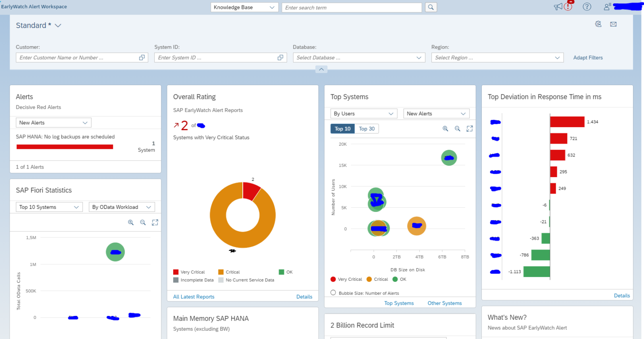Open All Latest Reports link
Screen dimensions: 644x339
click(x=193, y=297)
